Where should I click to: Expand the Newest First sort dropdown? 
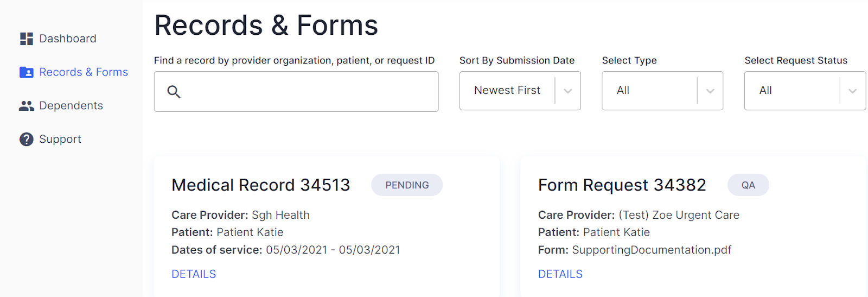click(520, 91)
